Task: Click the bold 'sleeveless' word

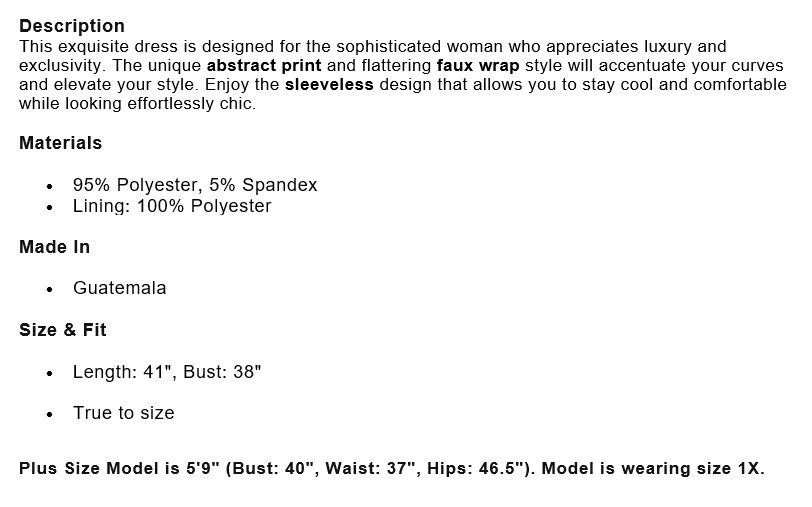Action: coord(329,84)
